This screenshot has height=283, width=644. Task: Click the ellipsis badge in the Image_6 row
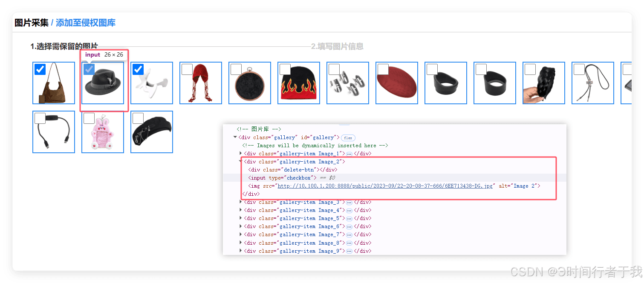pyautogui.click(x=349, y=226)
